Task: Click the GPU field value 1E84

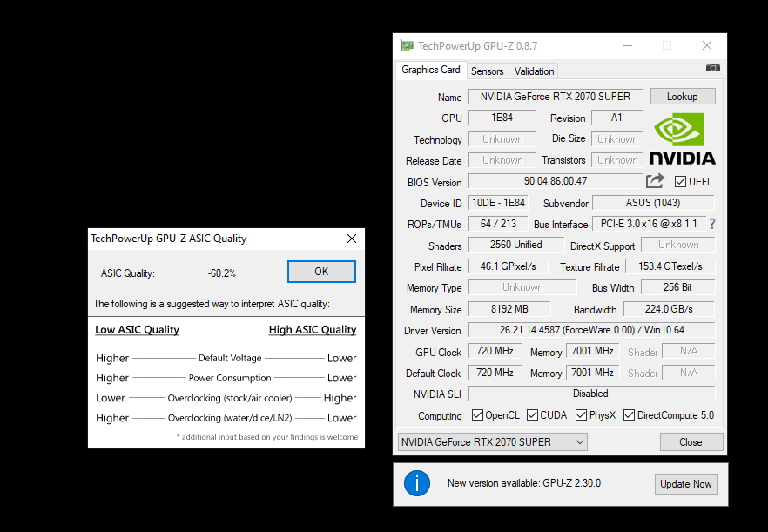Action: point(502,118)
